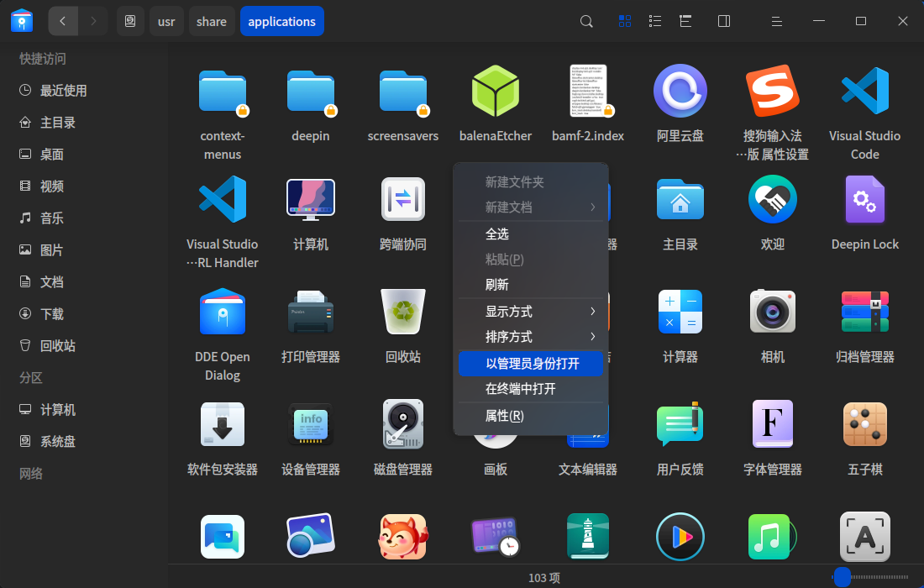Click the search magnifier in toolbar

pyautogui.click(x=586, y=21)
